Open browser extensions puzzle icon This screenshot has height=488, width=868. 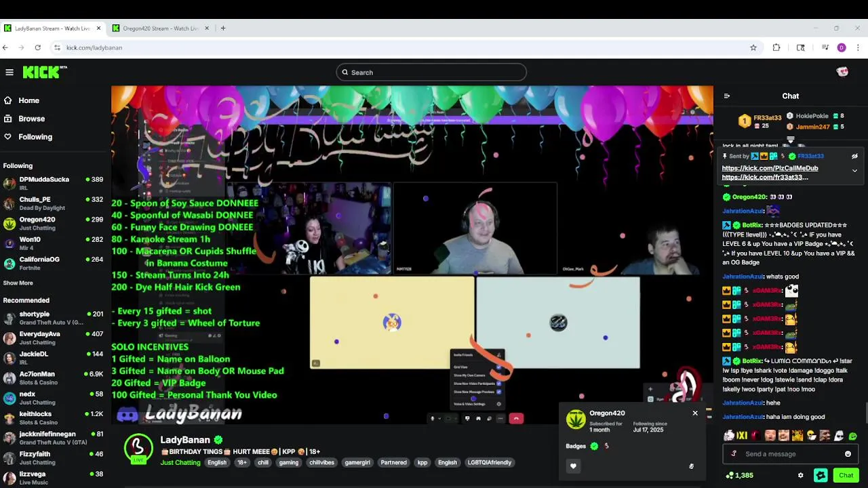[776, 47]
